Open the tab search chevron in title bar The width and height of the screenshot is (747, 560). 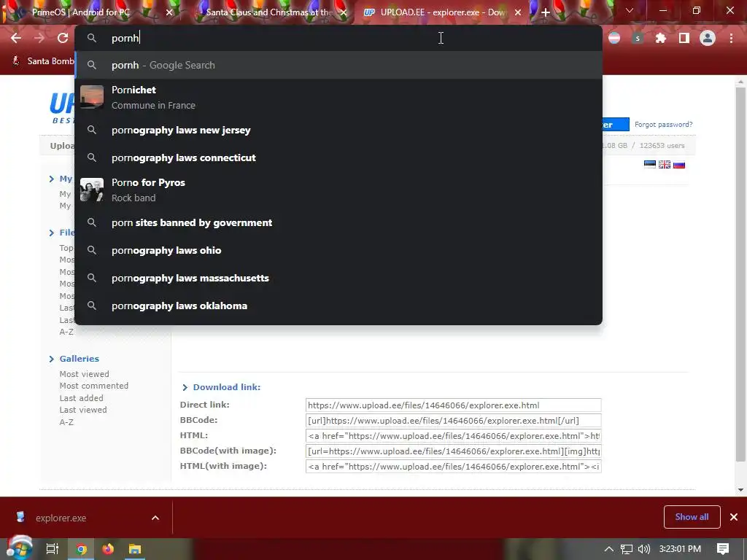630,10
